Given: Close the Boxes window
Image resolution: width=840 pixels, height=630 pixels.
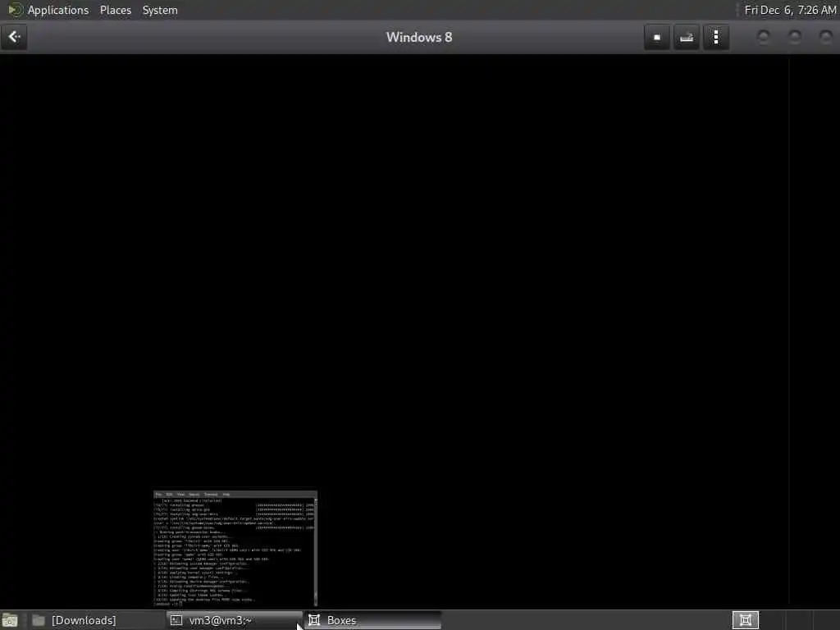Looking at the screenshot, I should point(825,37).
